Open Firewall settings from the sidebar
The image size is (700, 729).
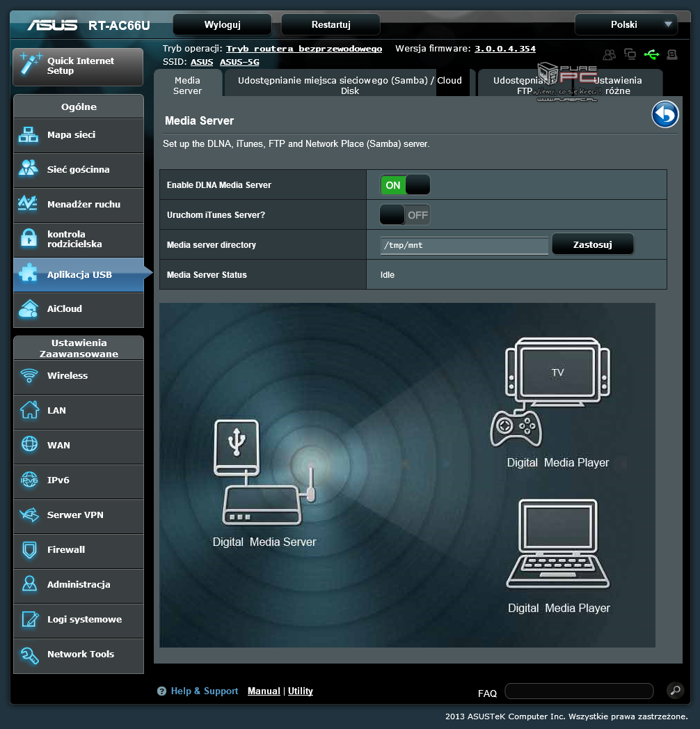pos(79,551)
